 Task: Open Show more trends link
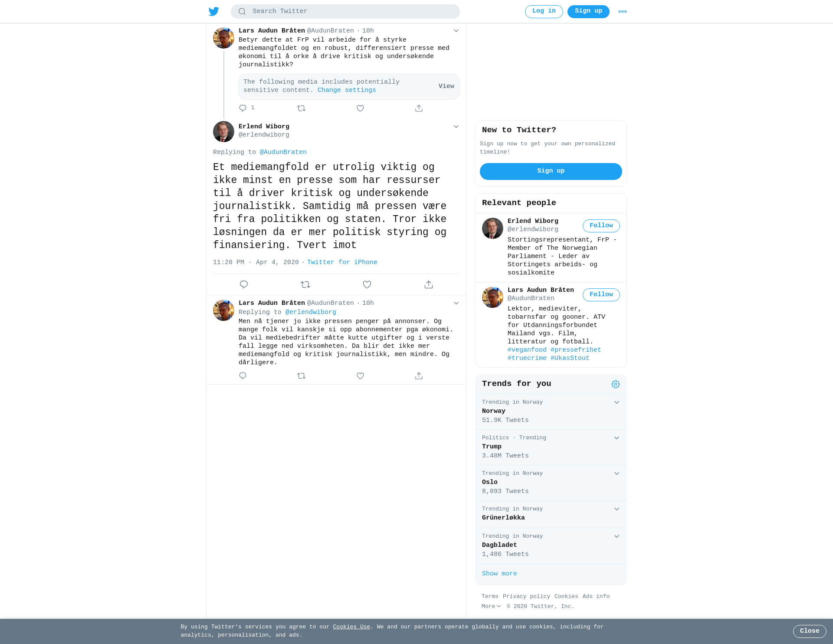[x=499, y=574]
